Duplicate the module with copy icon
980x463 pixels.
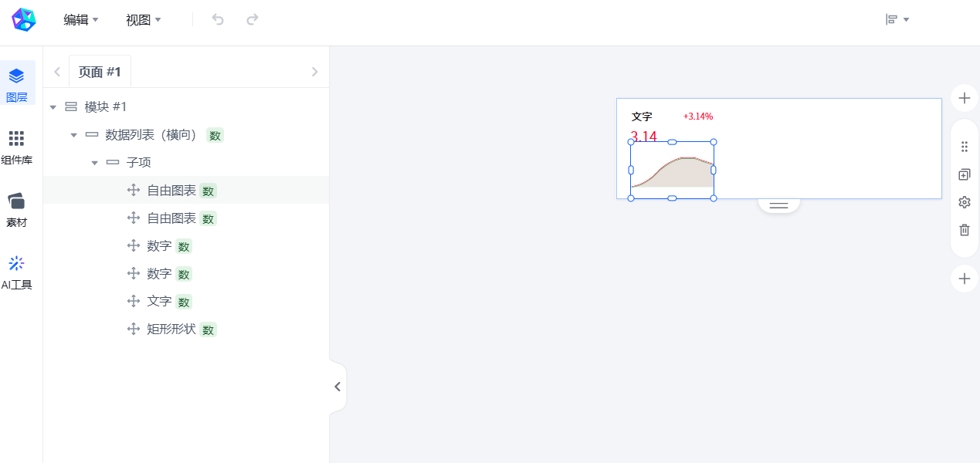tap(964, 175)
